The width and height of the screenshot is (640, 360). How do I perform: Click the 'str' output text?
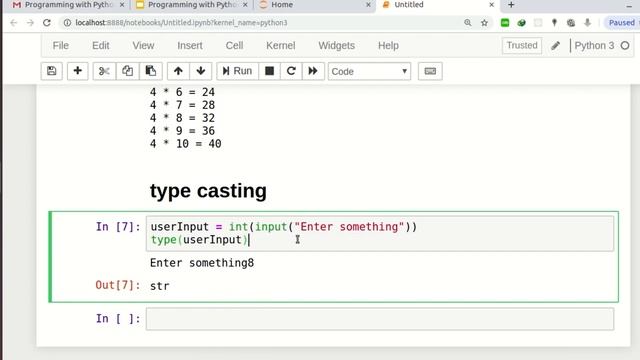pos(160,286)
